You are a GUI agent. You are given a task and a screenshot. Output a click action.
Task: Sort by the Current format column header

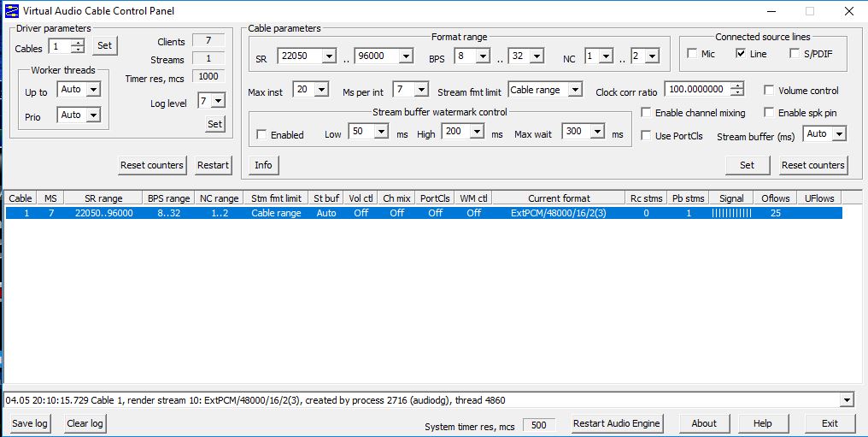click(559, 198)
